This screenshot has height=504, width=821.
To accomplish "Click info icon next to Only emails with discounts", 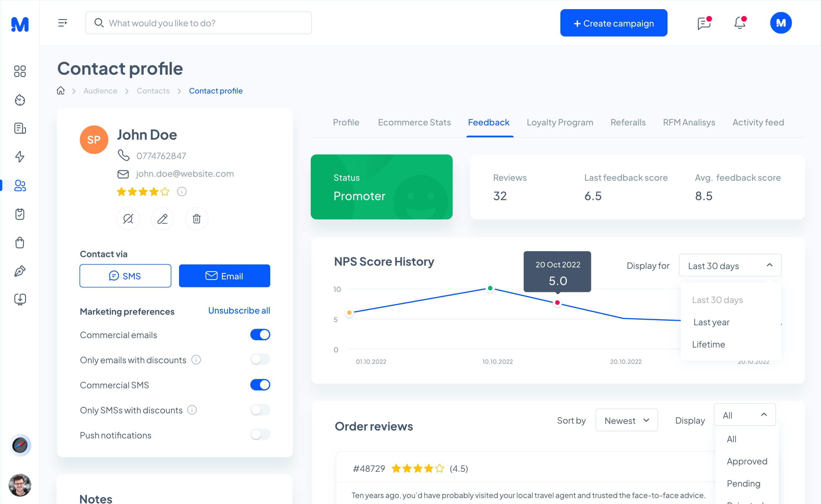I will [x=196, y=360].
